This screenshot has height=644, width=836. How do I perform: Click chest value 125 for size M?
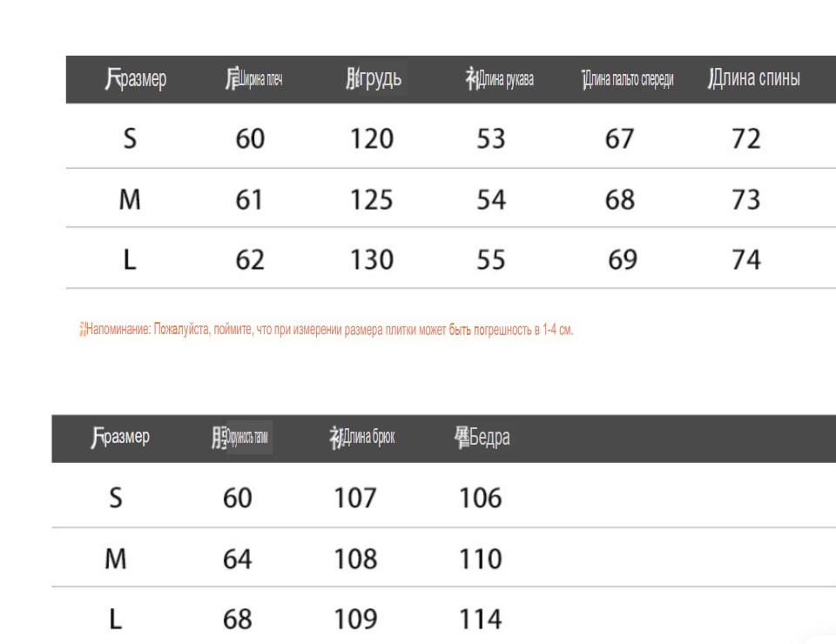point(372,200)
